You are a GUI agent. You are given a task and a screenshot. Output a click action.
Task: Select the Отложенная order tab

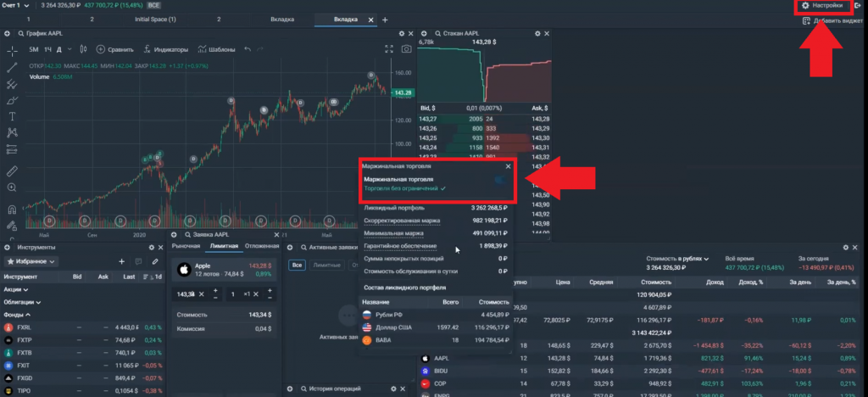[x=261, y=246]
